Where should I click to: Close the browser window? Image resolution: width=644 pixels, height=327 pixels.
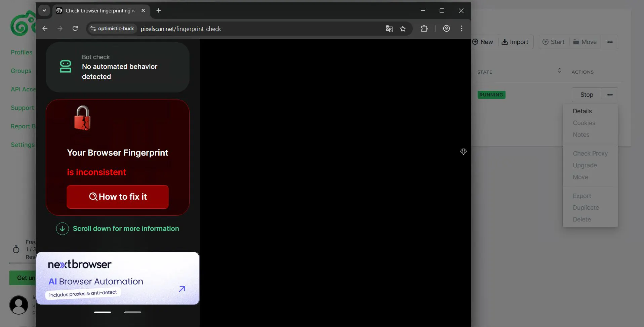click(x=461, y=10)
